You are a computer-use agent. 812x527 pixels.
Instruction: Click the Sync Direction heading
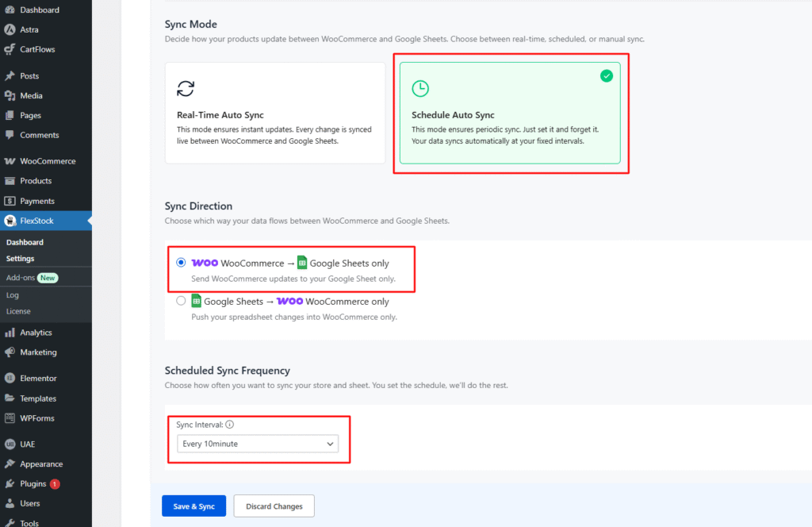[x=198, y=206]
